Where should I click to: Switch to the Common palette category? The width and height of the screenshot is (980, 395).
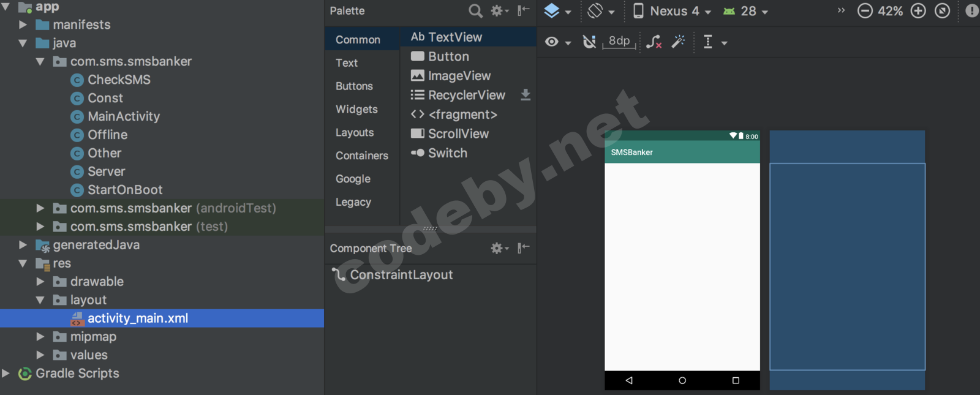pos(362,40)
